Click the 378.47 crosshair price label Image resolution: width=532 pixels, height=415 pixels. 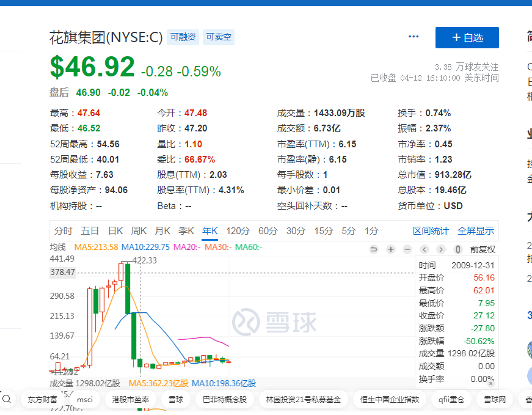[x=62, y=273]
